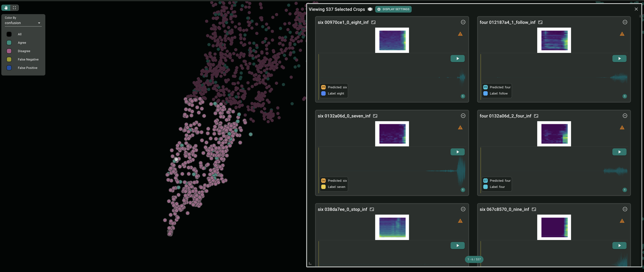Open image icon next to four 0132a06d_2_four_inf

(536, 116)
